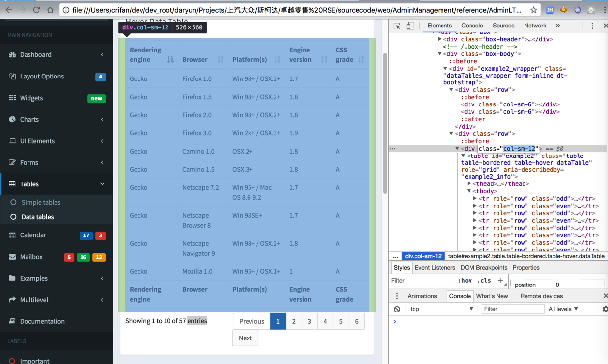Viewport: 608px width, 364px height.
Task: Switch to the Network tab
Action: [535, 26]
